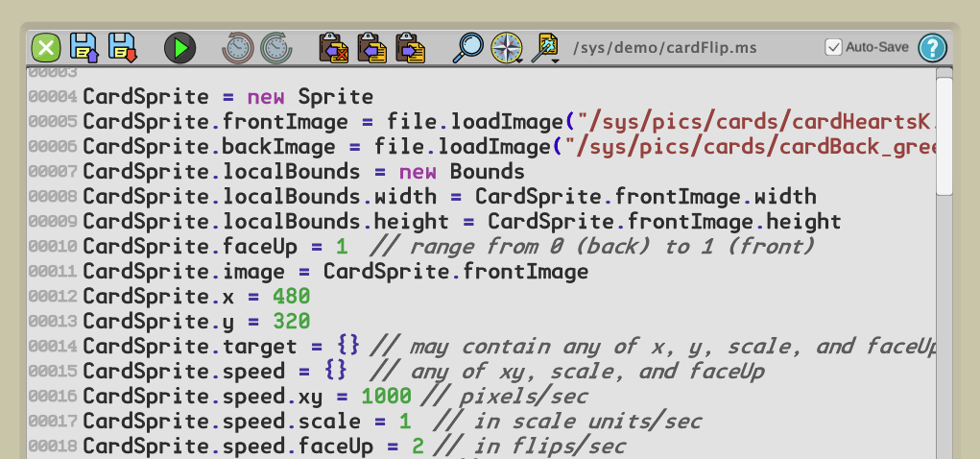The width and height of the screenshot is (980, 459).
Task: Click the Save As icon with red arrow
Action: point(123,48)
